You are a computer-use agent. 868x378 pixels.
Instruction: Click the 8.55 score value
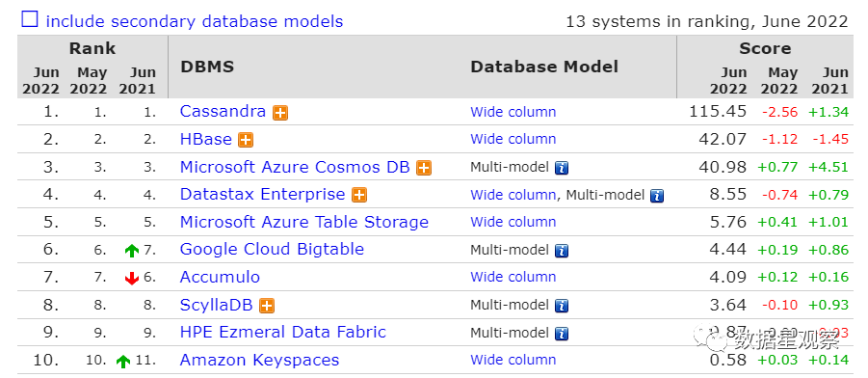[x=727, y=195]
